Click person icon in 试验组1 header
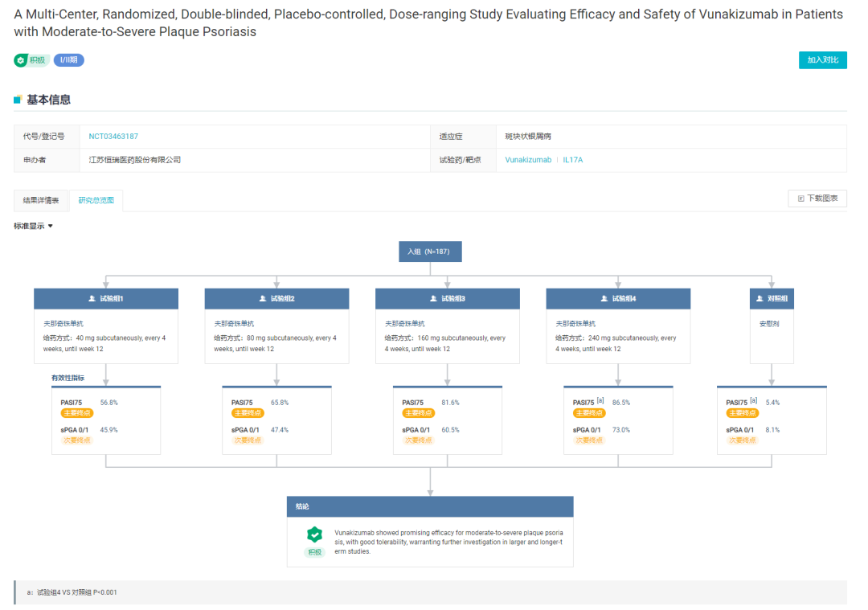Image resolution: width=868 pixels, height=610 pixels. click(92, 298)
